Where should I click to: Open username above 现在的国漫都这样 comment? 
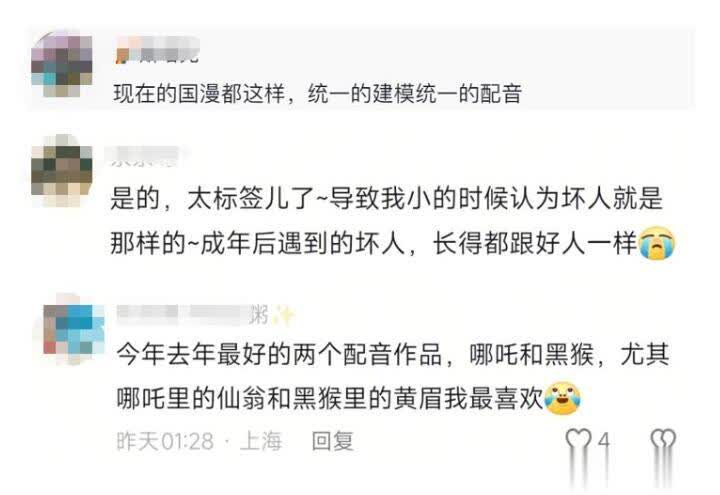[158, 51]
